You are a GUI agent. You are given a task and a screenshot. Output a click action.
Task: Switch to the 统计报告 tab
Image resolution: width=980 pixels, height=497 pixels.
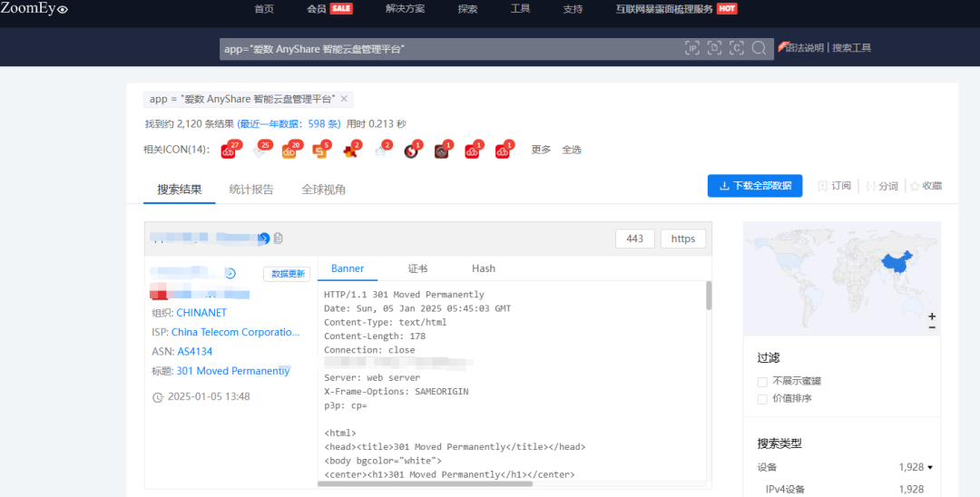point(251,190)
